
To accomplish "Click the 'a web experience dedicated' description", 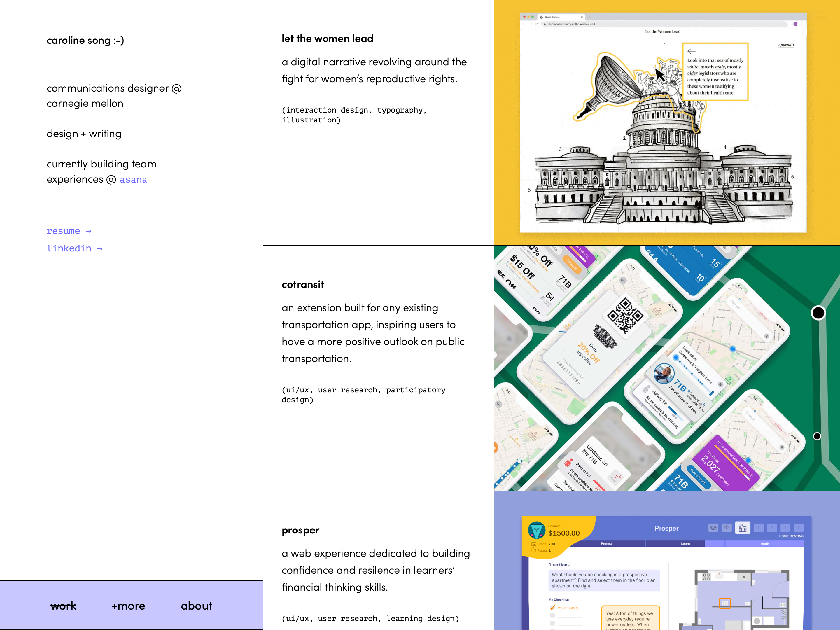I will (376, 570).
